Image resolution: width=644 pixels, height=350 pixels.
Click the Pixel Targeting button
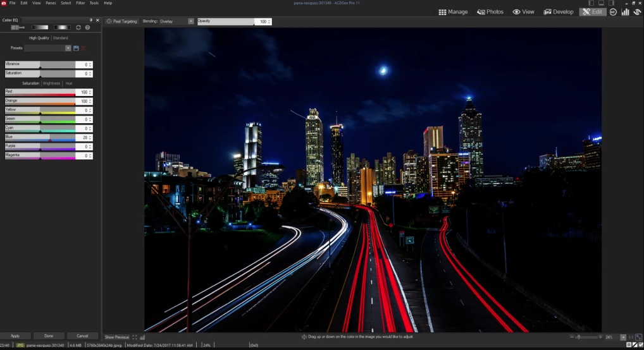121,21
